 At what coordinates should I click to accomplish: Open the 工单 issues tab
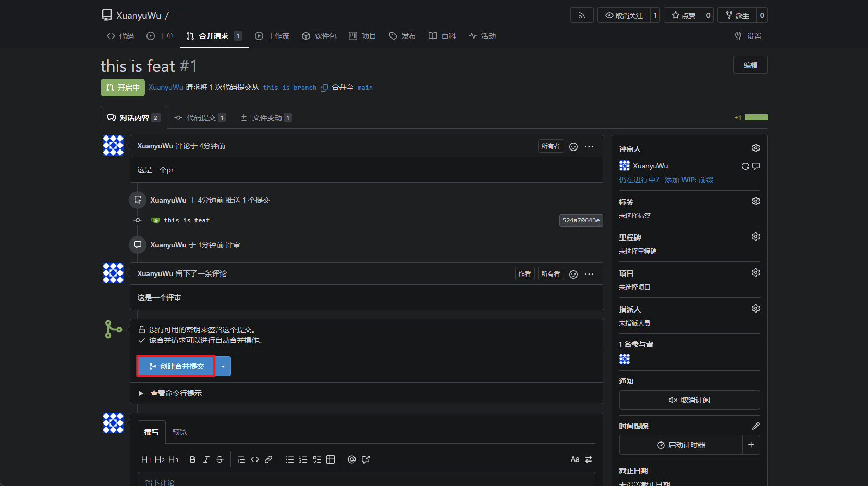click(160, 36)
